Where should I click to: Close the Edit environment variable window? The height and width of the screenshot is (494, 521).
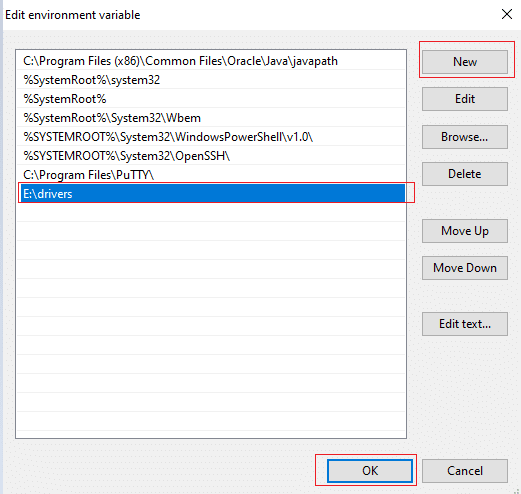pos(507,14)
